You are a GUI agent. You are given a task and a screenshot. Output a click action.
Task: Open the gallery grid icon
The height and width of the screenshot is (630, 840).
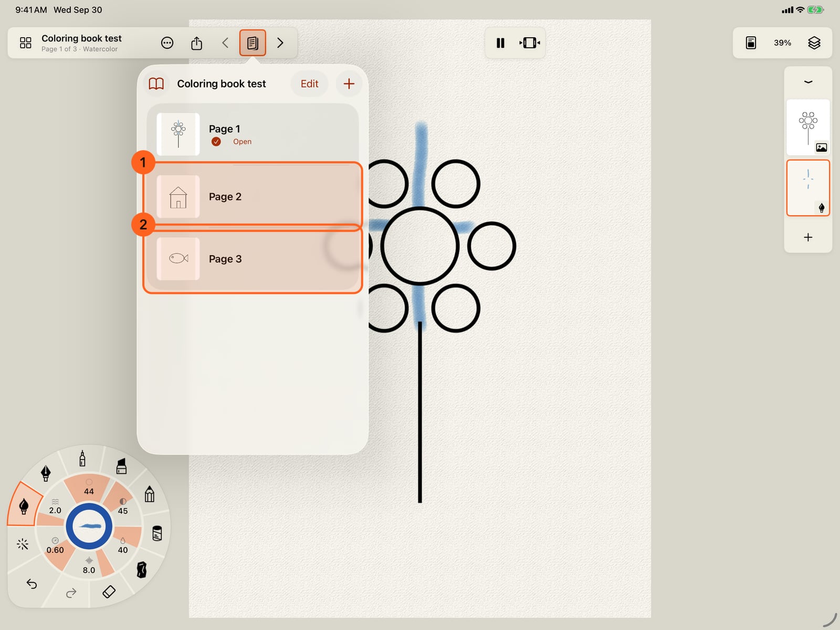25,43
